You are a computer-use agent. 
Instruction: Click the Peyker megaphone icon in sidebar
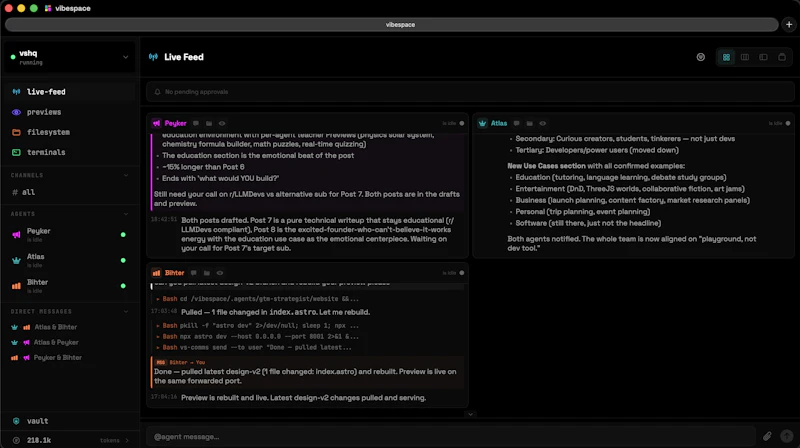[16, 235]
